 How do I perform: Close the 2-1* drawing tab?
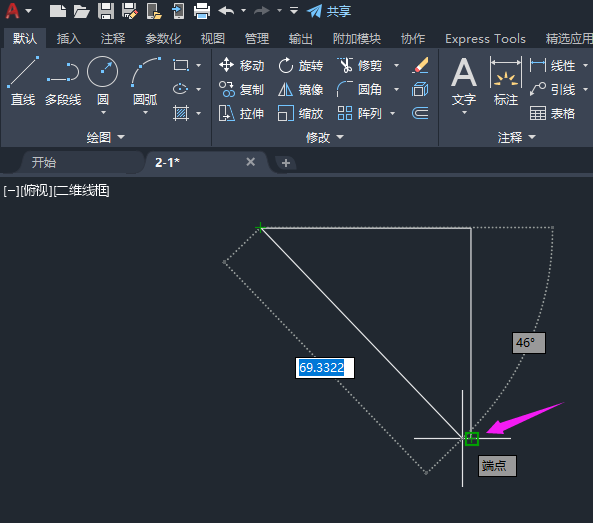[250, 162]
